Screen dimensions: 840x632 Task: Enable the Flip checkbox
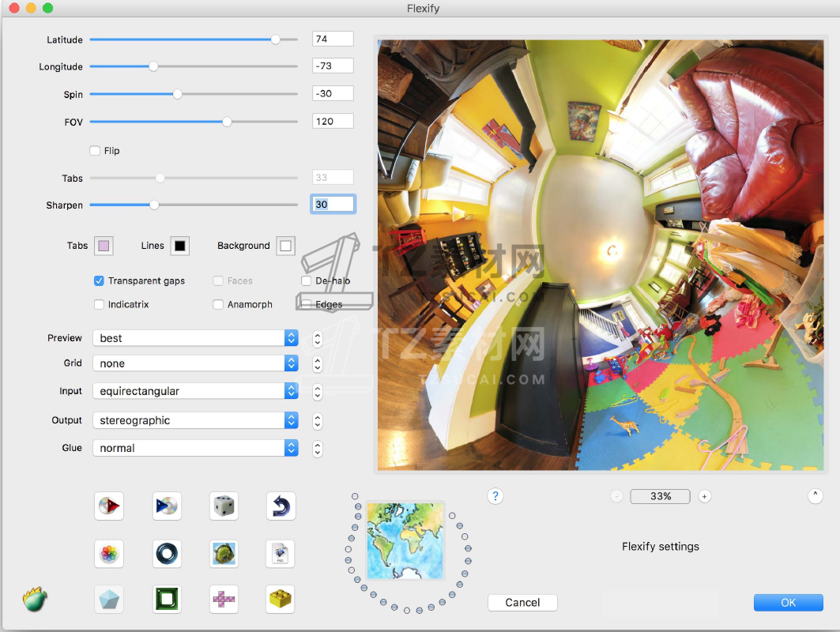coord(95,151)
